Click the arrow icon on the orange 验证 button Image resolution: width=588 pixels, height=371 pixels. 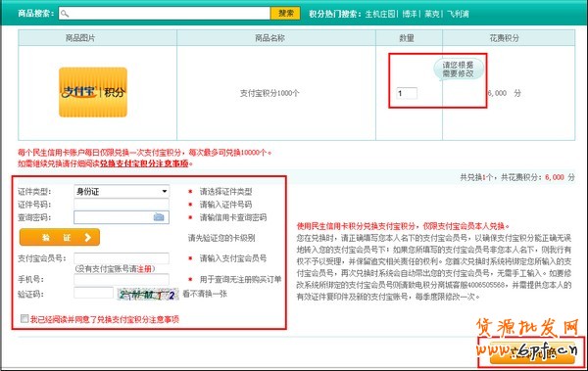point(88,237)
